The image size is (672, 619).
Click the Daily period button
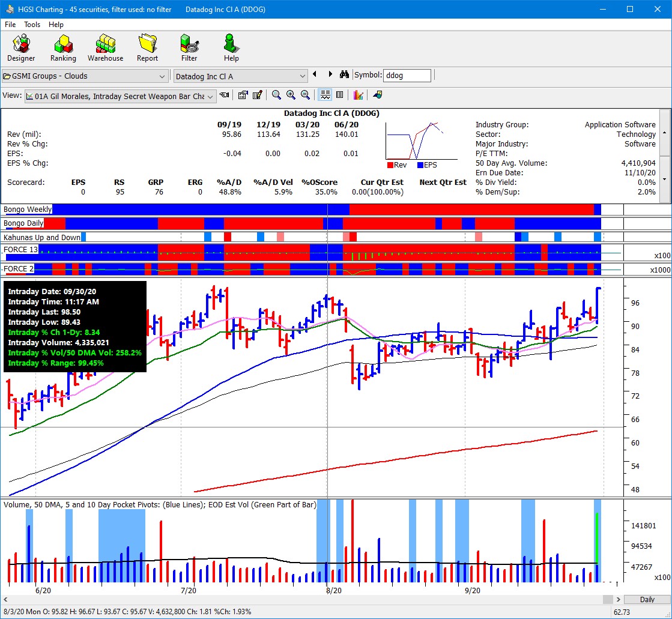point(647,599)
